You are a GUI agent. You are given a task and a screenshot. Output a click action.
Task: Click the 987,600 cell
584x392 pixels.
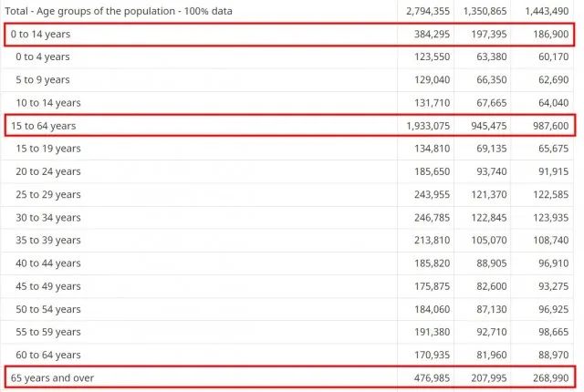[x=551, y=126]
